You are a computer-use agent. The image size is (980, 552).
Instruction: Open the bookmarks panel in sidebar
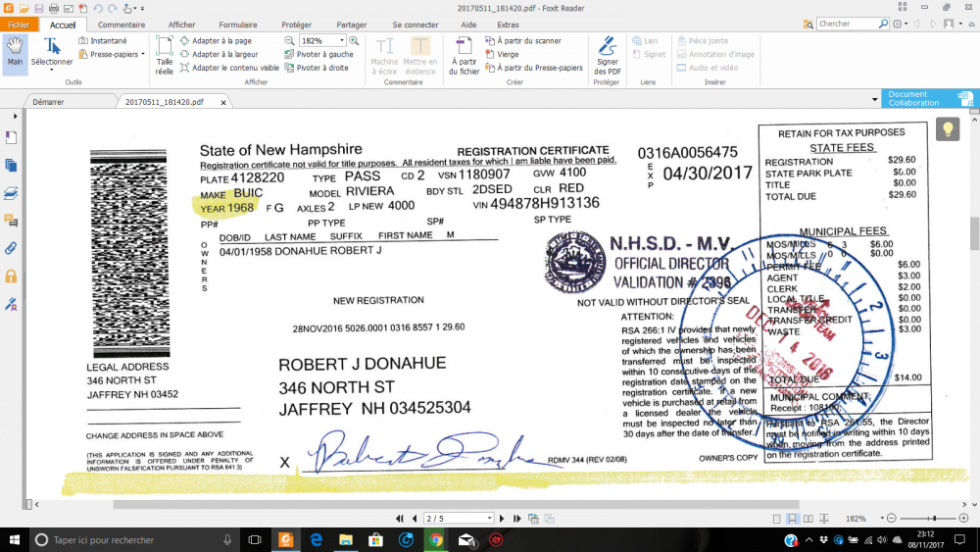[11, 137]
